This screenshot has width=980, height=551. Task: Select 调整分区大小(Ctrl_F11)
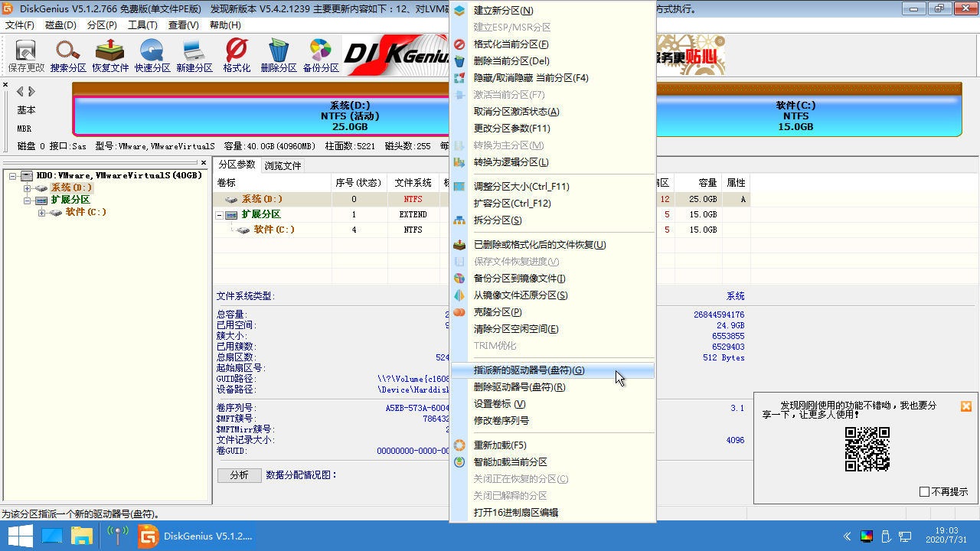click(x=552, y=187)
